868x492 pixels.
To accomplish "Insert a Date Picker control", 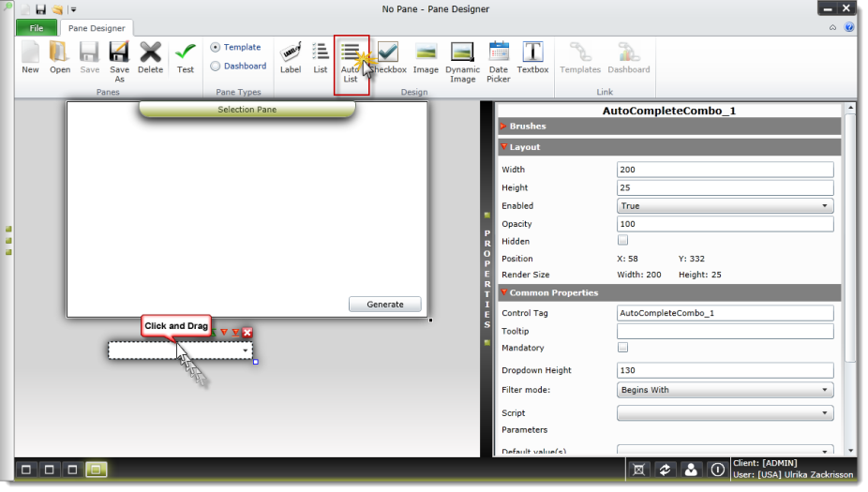I will 499,62.
